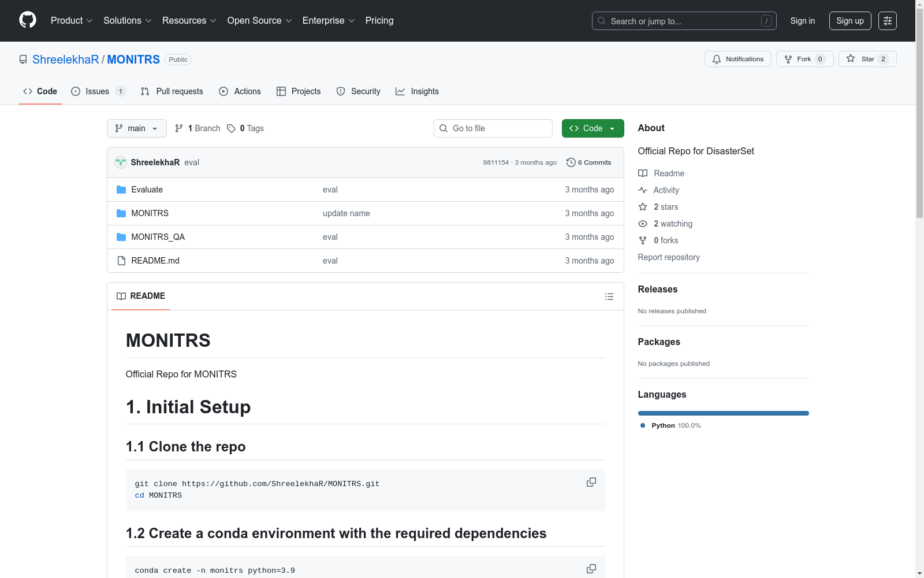924x578 pixels.
Task: Open the README.md file
Action: click(155, 261)
